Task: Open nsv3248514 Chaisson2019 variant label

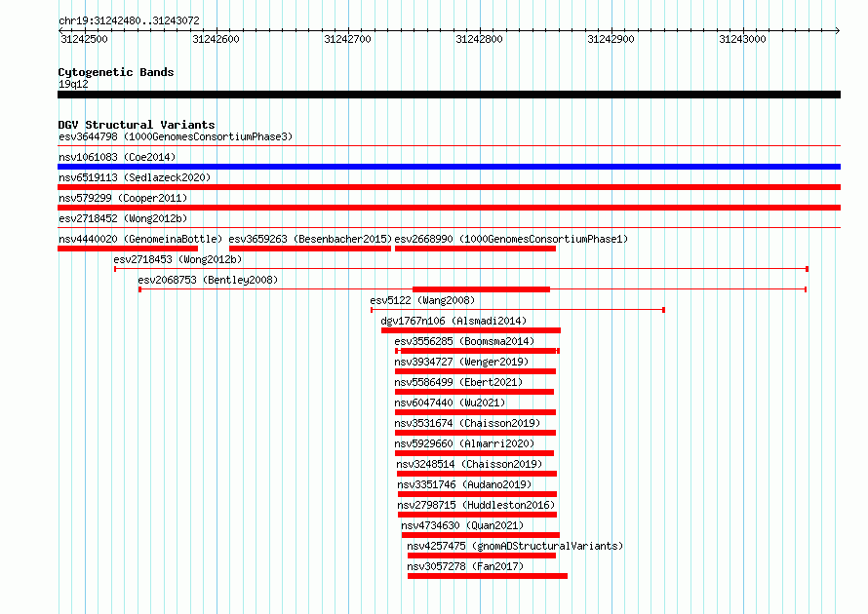Action: pos(469,464)
